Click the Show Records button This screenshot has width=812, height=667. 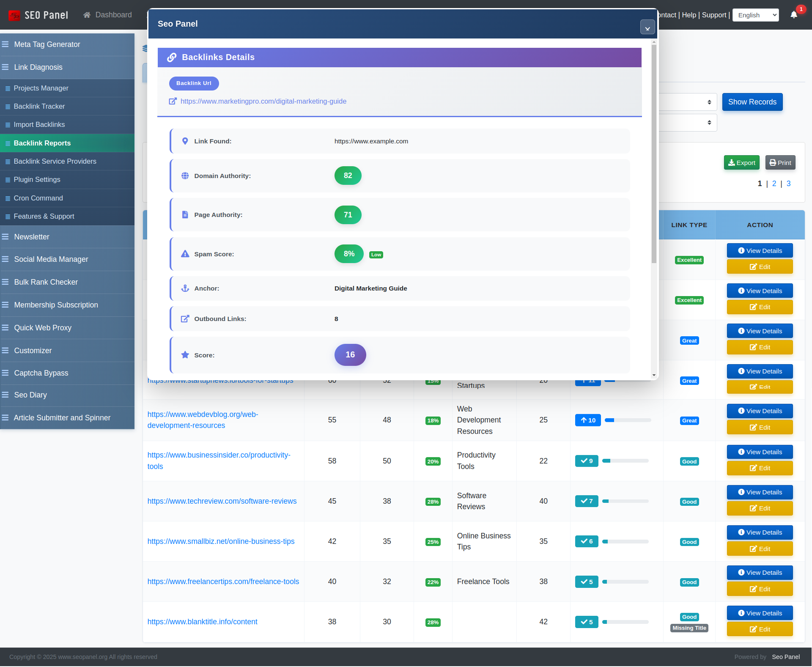pyautogui.click(x=752, y=102)
